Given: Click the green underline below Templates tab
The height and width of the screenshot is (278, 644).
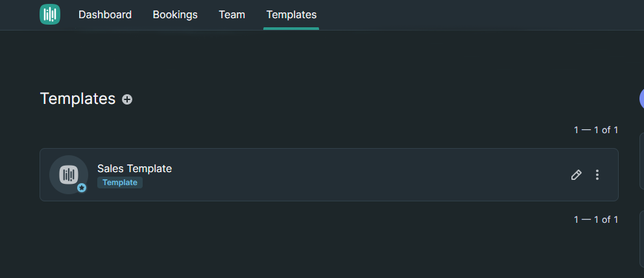Looking at the screenshot, I should pos(291,29).
